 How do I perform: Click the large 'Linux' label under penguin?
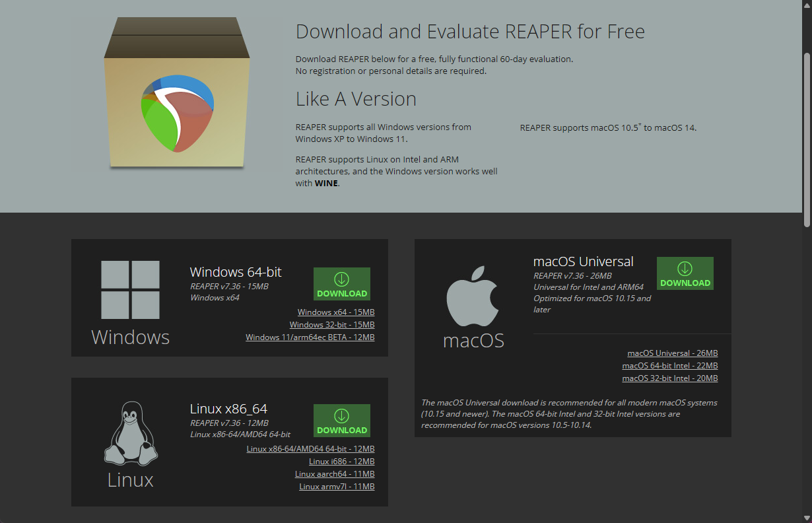(131, 480)
